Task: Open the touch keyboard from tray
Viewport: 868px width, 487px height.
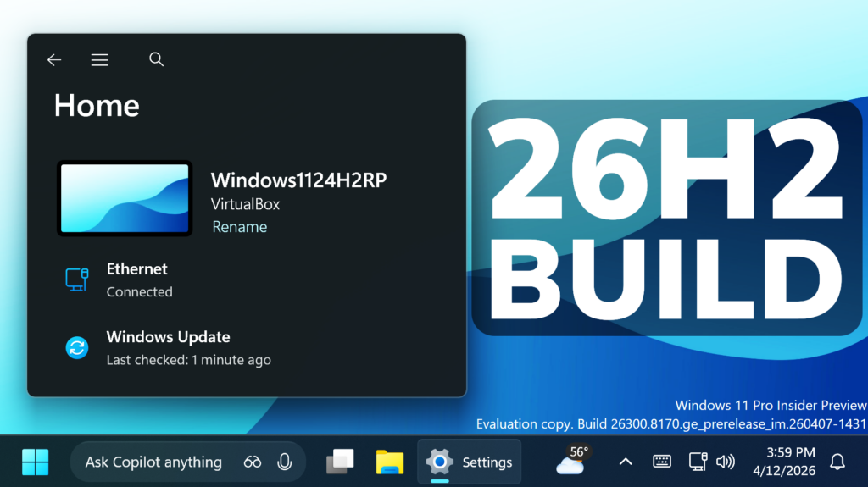Action: (x=662, y=462)
